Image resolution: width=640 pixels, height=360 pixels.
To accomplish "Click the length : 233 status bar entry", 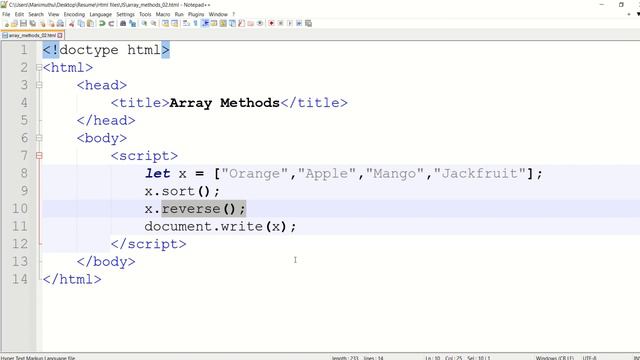I will coord(345,358).
